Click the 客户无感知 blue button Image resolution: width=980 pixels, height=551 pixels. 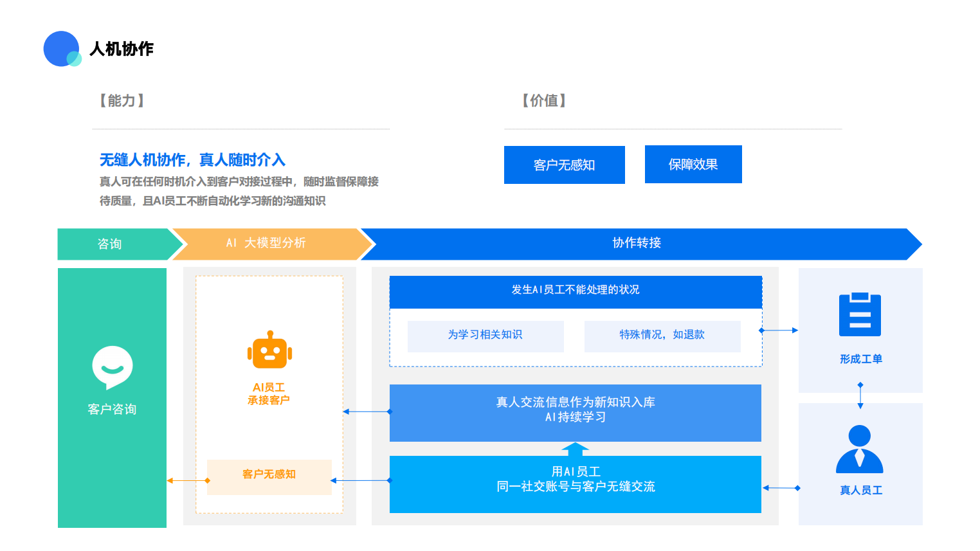point(564,165)
